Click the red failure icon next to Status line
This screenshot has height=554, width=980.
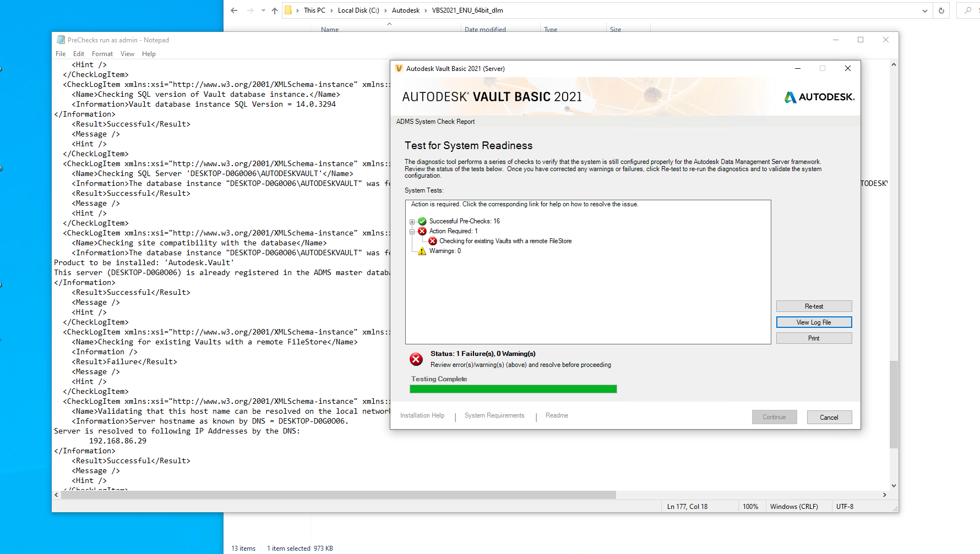[x=416, y=359]
